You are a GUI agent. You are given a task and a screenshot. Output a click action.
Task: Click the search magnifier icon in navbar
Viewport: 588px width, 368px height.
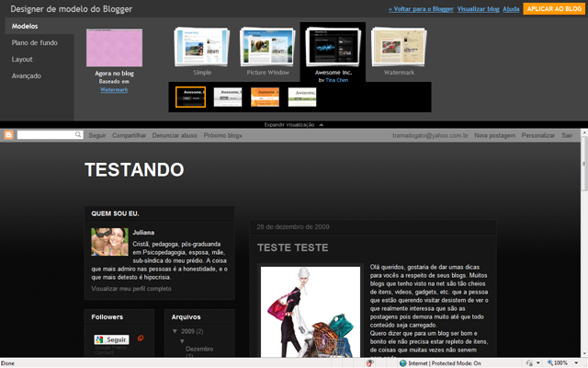tap(78, 134)
